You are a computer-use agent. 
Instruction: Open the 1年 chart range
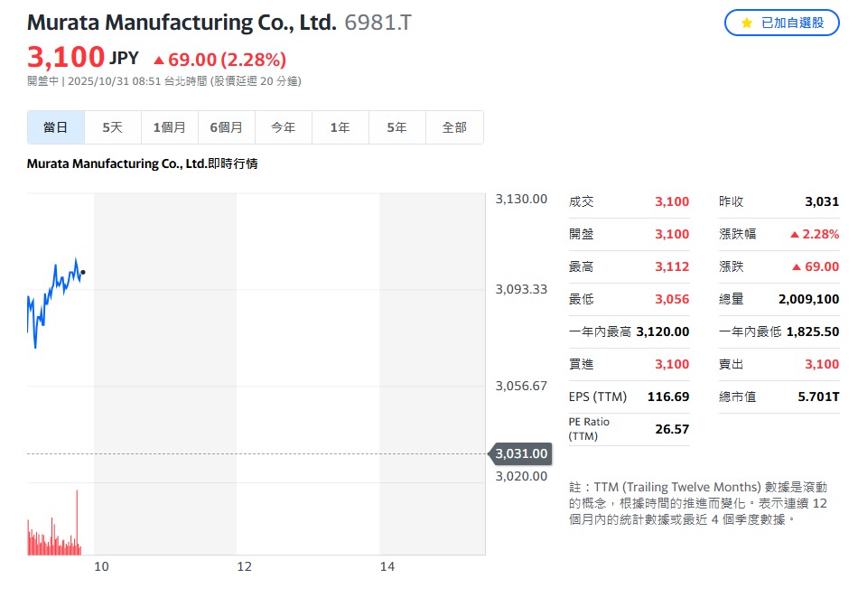[x=340, y=127]
